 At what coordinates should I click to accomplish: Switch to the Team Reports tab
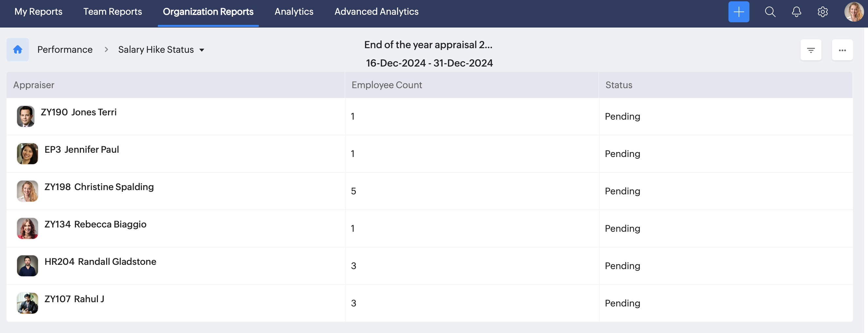(113, 12)
